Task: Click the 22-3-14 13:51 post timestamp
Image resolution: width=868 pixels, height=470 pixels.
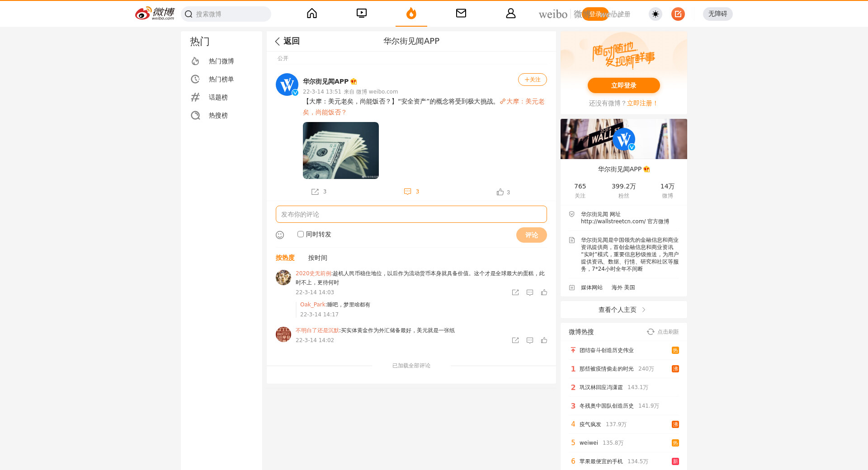Action: [x=322, y=92]
